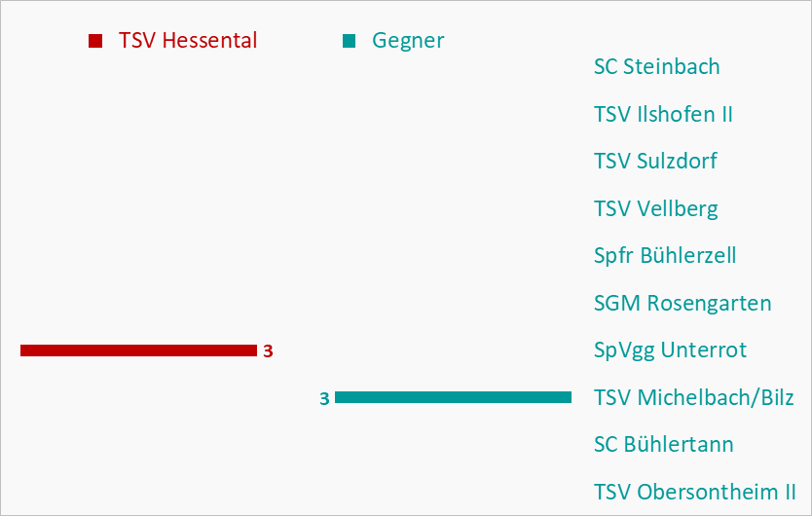Viewport: 812px width, 516px height.
Task: Click the SC Steinbach axis label
Action: pyautogui.click(x=656, y=67)
